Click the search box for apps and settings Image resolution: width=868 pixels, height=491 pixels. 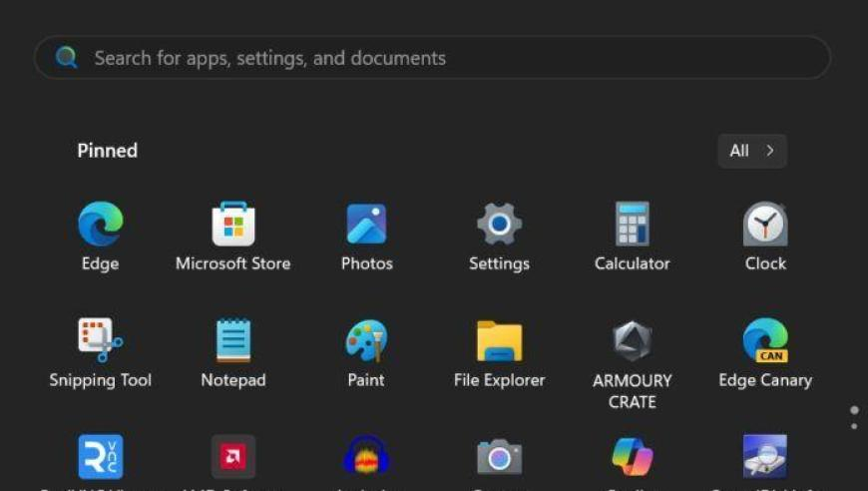432,58
